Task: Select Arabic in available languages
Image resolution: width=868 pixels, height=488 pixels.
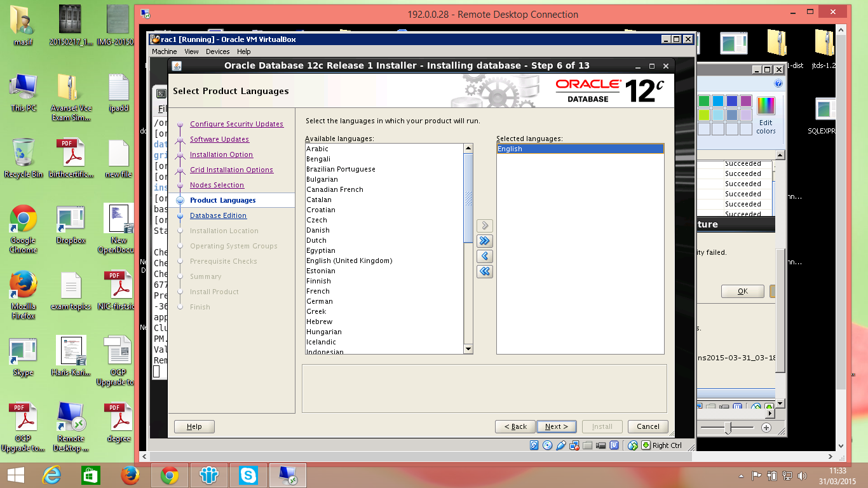Action: click(x=384, y=149)
